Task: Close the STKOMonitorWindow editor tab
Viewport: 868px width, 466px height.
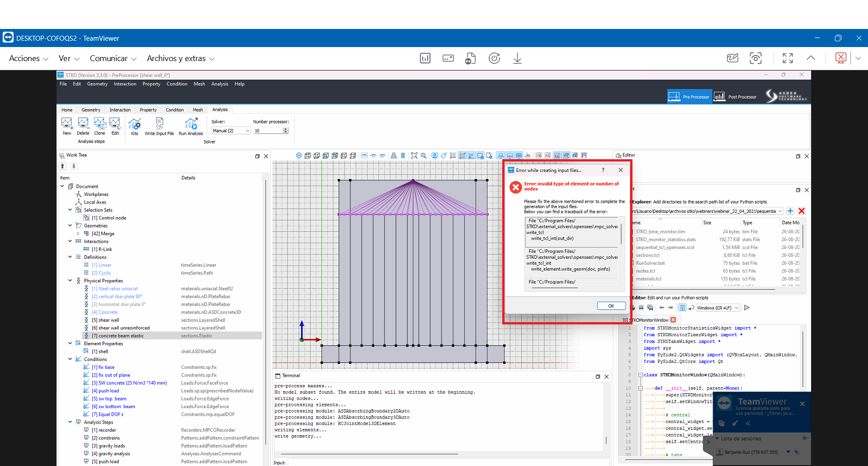Action: coord(673,320)
